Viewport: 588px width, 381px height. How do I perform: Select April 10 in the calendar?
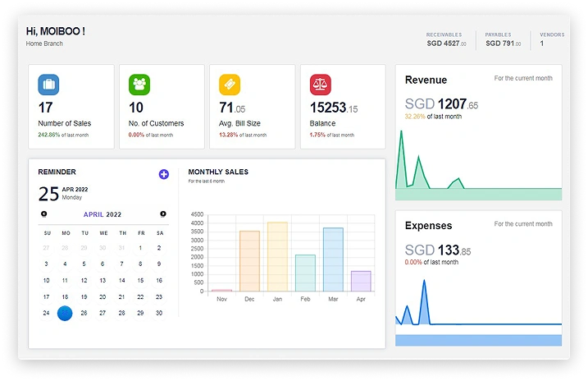click(x=46, y=280)
